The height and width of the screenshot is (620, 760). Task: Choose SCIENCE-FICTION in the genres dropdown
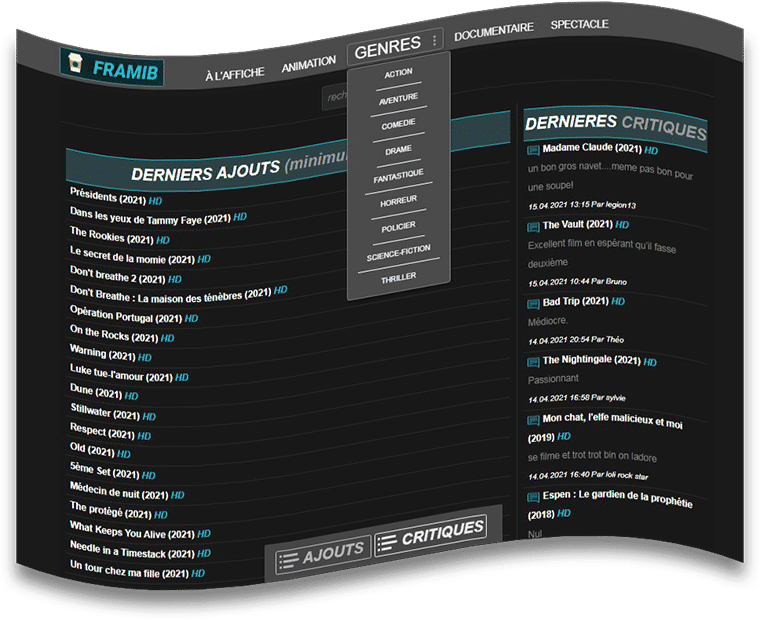click(x=398, y=255)
